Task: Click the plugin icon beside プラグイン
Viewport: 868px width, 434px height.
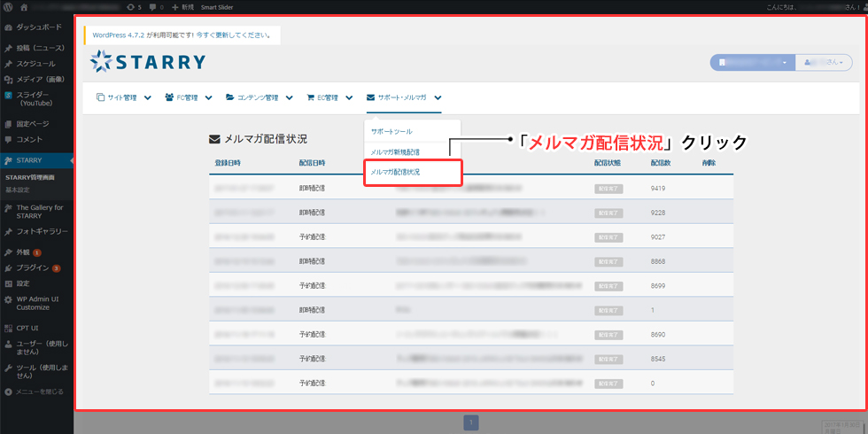Action: click(8, 267)
